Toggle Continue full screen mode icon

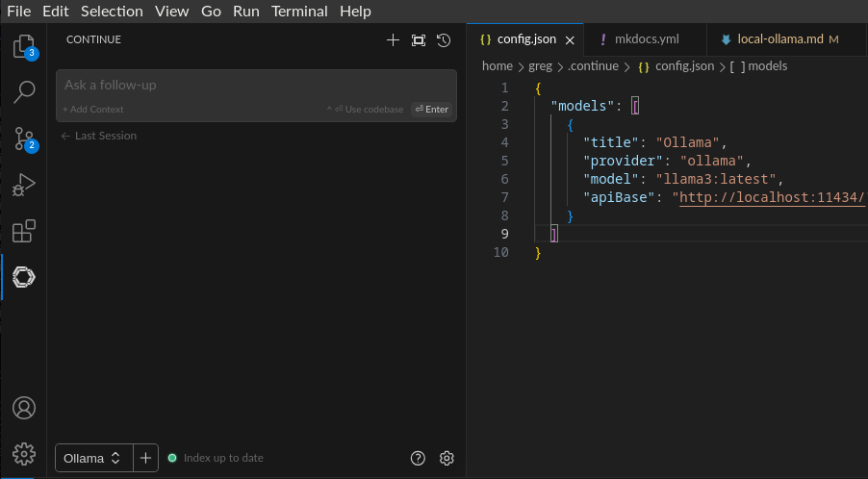(418, 40)
